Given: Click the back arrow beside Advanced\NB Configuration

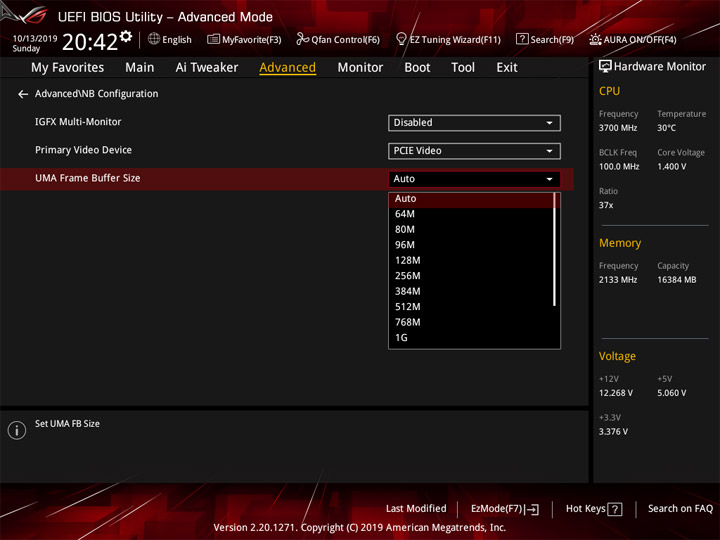Looking at the screenshot, I should point(22,94).
